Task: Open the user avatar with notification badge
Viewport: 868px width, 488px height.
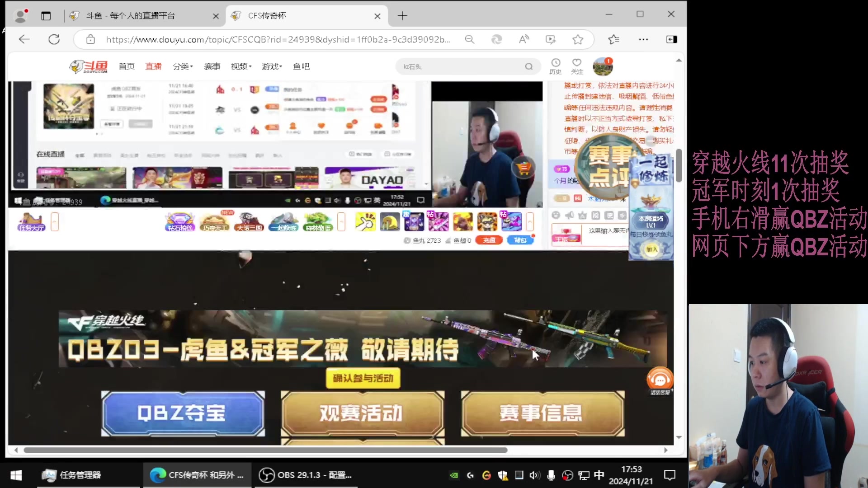Action: click(603, 66)
